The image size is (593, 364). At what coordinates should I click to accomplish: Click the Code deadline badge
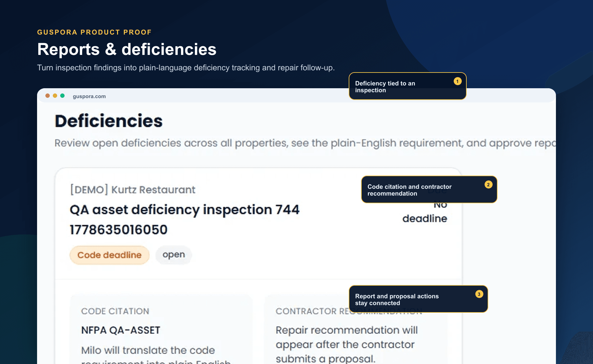pyautogui.click(x=109, y=255)
